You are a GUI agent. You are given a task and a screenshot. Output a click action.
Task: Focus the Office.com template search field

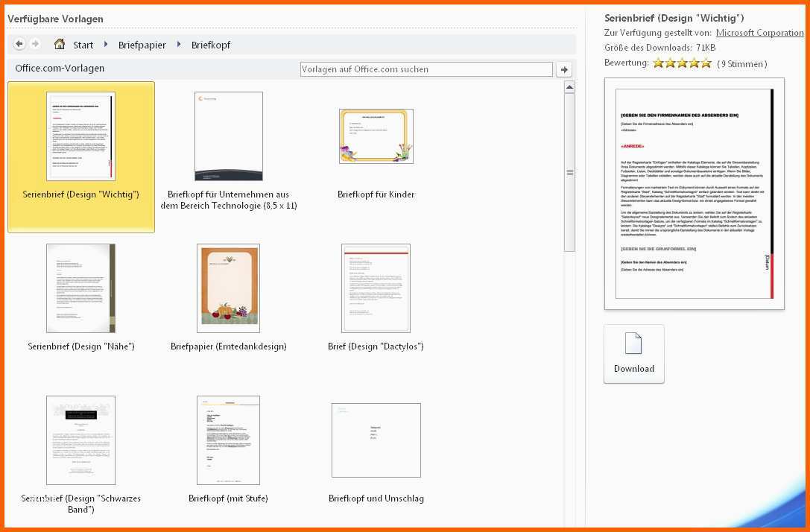426,69
